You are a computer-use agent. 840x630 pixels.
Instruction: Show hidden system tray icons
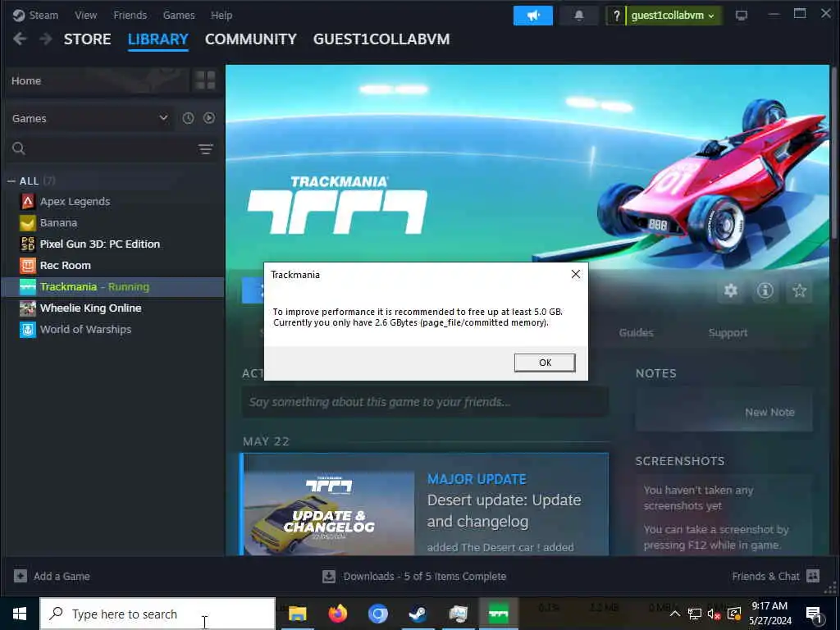coord(675,614)
